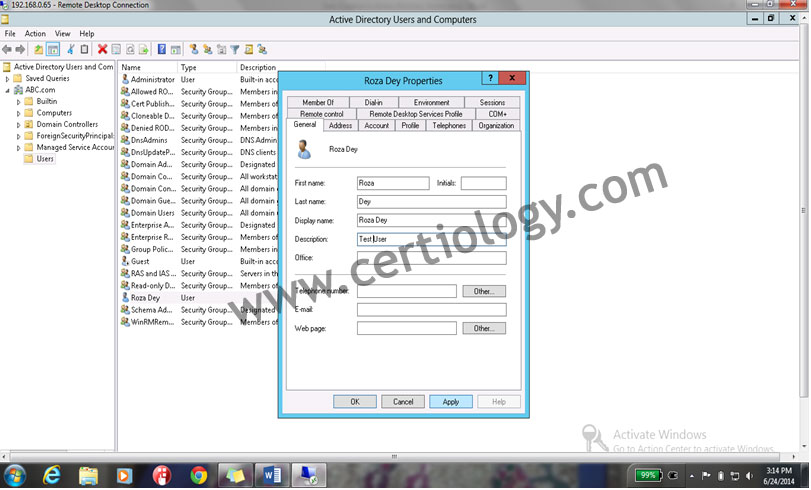Click the Name column header
Screen dimensions: 811x490
(148, 67)
